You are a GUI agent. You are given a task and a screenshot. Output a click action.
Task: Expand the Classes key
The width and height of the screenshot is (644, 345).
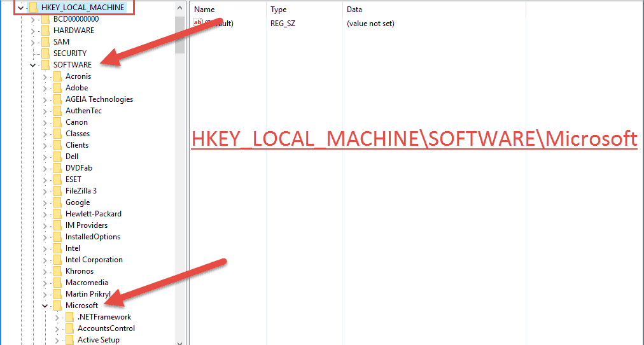click(x=45, y=134)
